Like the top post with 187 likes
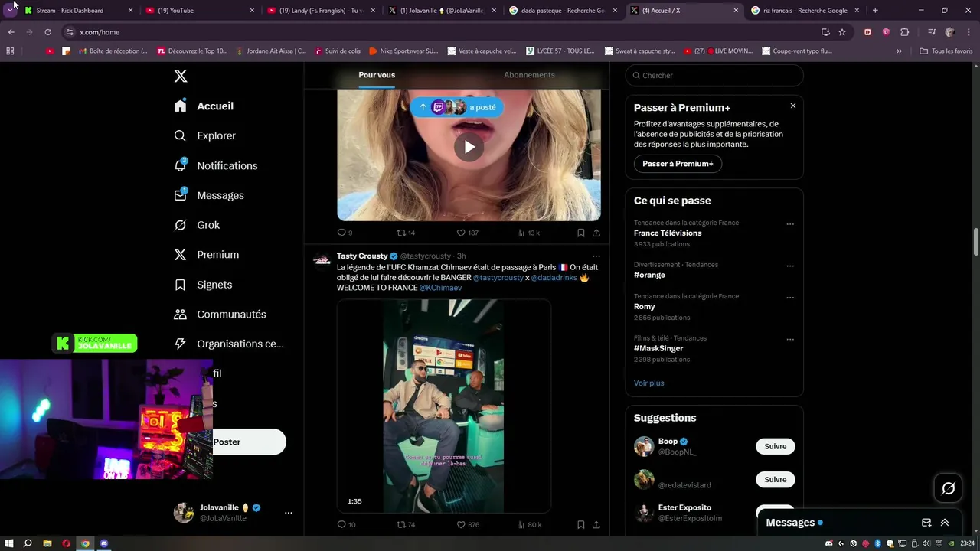This screenshot has width=980, height=551. 467,233
